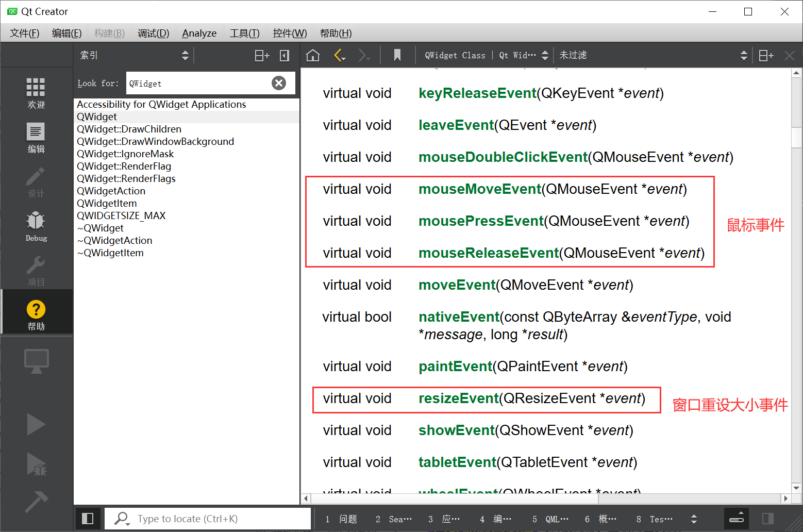Open the 编辑(E) menu

point(67,33)
